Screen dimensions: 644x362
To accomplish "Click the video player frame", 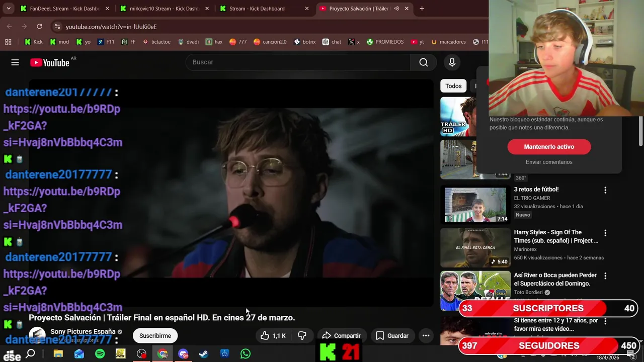I will (x=231, y=193).
